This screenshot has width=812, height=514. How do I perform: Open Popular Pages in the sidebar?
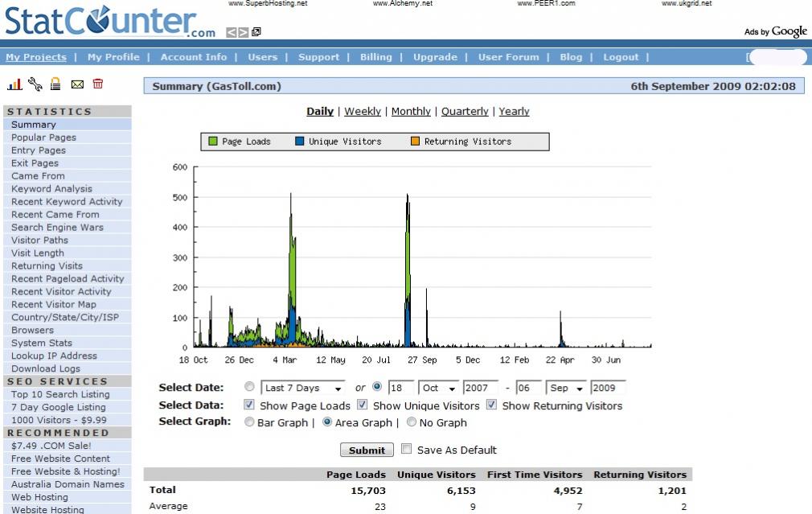coord(43,138)
